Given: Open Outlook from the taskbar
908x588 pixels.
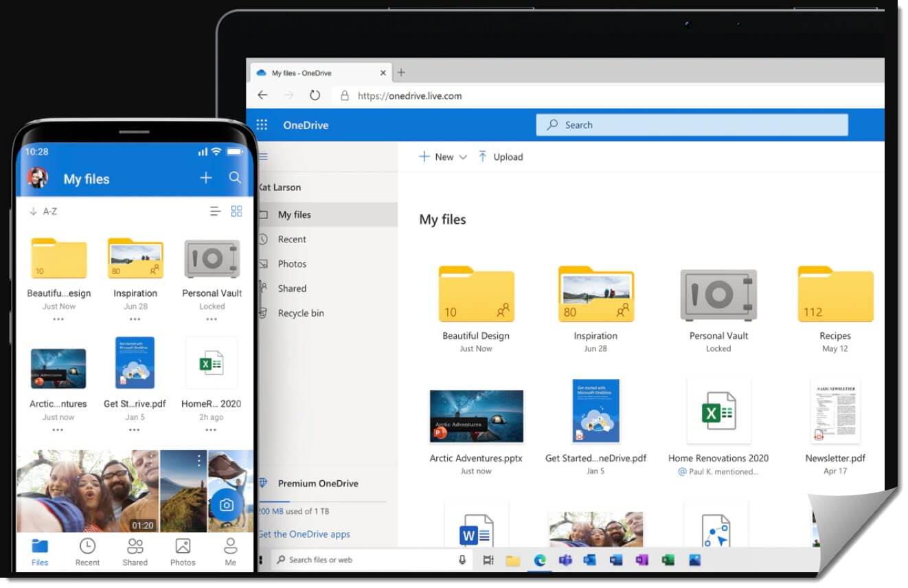Looking at the screenshot, I should click(590, 560).
